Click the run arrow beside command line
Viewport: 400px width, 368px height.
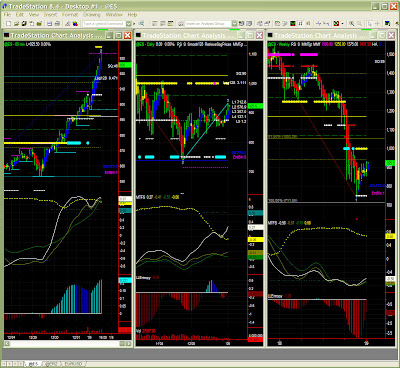[x=134, y=24]
